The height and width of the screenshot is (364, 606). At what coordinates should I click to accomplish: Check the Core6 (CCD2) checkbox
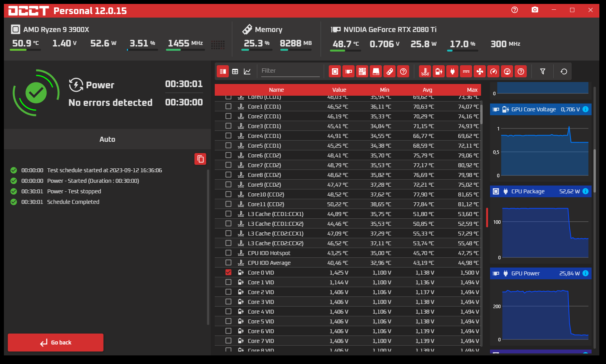pos(228,155)
